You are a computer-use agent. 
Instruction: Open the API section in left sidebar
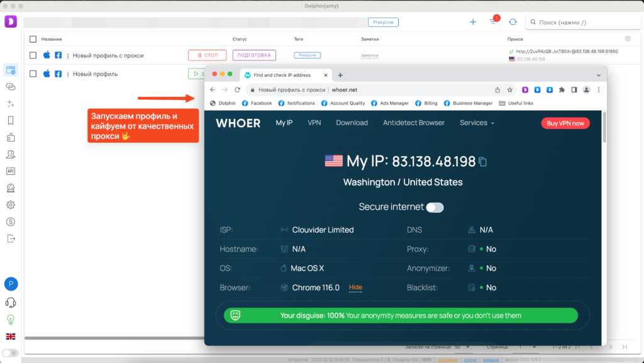tap(11, 171)
